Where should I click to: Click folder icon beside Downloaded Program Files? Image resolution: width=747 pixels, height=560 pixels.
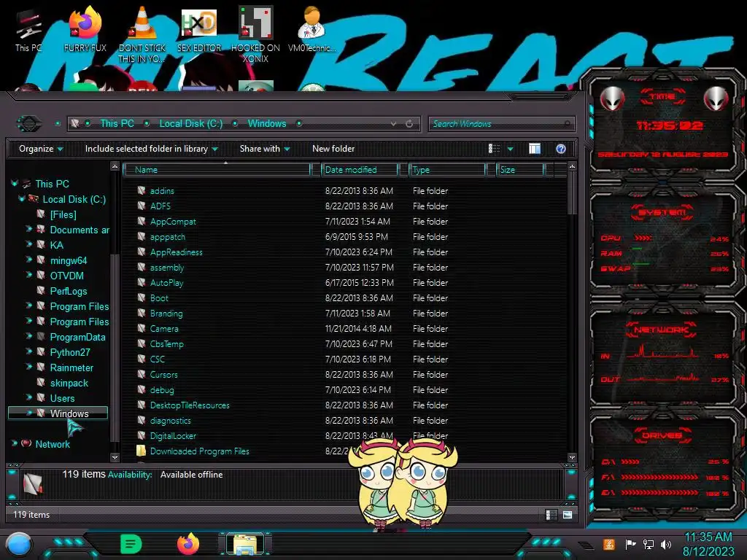click(141, 451)
